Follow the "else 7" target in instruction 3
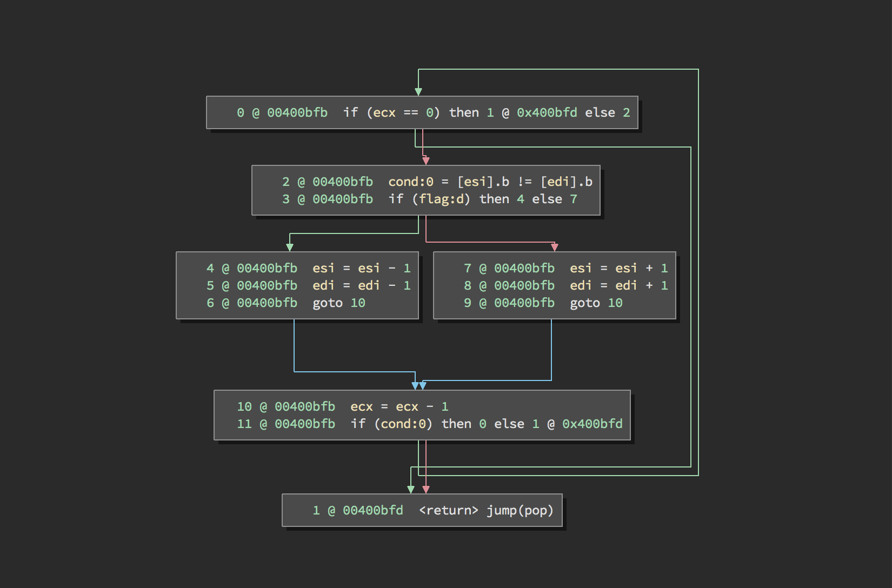This screenshot has height=588, width=892. tap(554, 199)
